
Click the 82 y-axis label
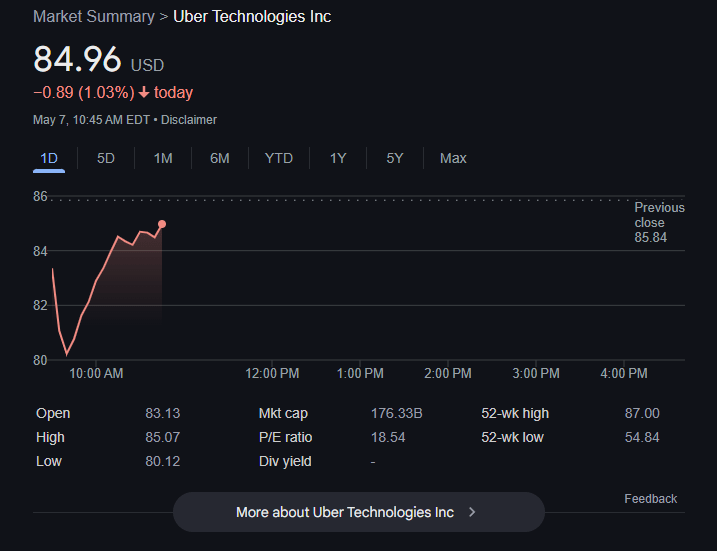pos(40,305)
